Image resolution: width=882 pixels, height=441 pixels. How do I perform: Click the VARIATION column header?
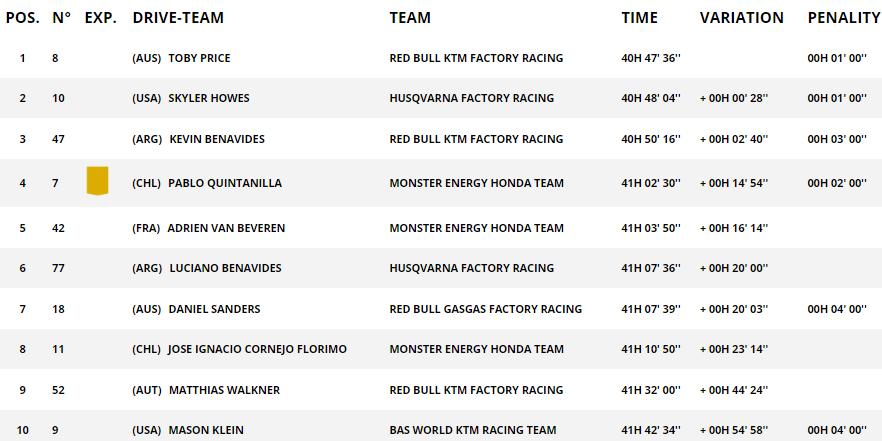point(741,17)
